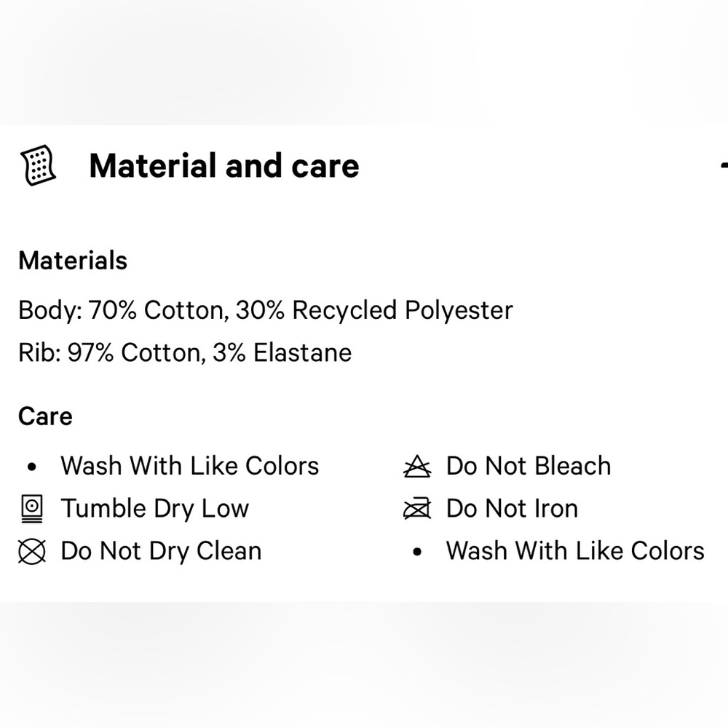The height and width of the screenshot is (728, 728).
Task: Click the tumble dry low symbol
Action: (31, 508)
